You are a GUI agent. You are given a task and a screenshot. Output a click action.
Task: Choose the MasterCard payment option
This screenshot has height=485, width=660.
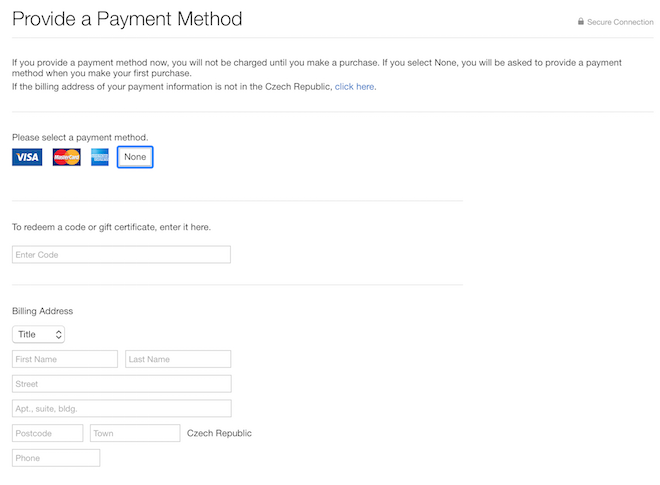coord(66,157)
